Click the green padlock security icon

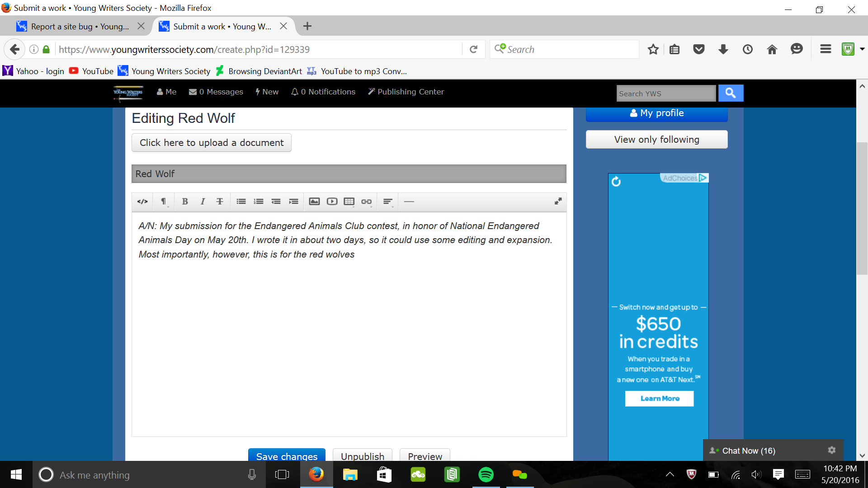tap(46, 49)
